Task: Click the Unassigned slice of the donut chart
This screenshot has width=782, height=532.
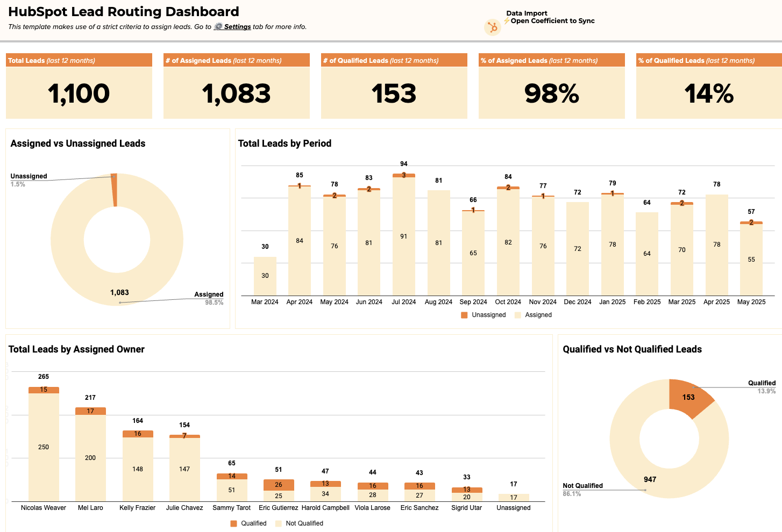Action: [114, 190]
